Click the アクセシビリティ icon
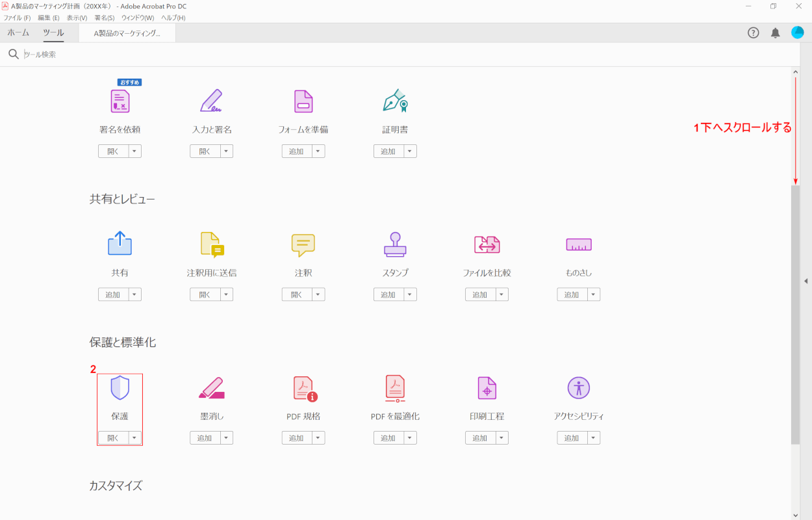The width and height of the screenshot is (812, 520). point(578,388)
